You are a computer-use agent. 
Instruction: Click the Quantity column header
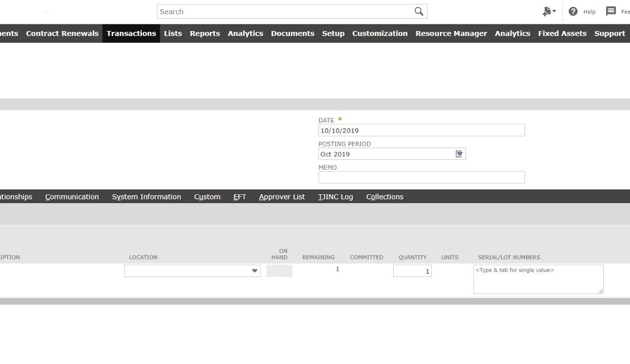412,257
